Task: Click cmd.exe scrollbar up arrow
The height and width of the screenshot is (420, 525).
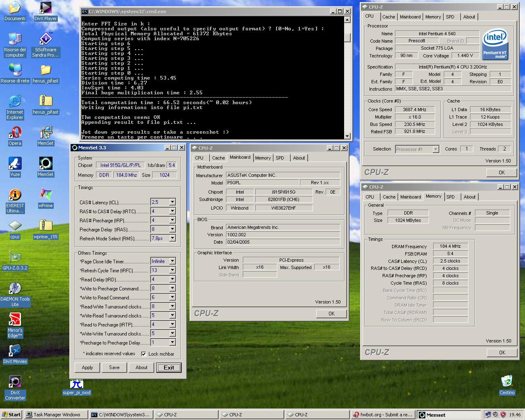Action: (x=347, y=19)
